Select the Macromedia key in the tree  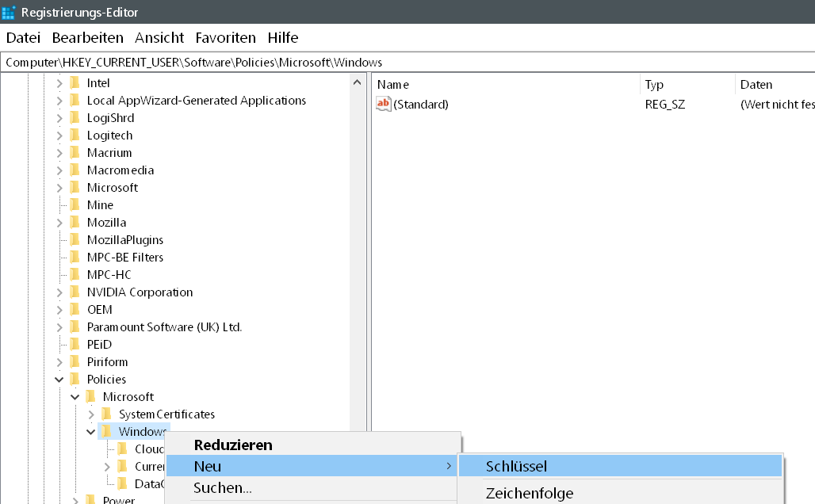point(121,170)
